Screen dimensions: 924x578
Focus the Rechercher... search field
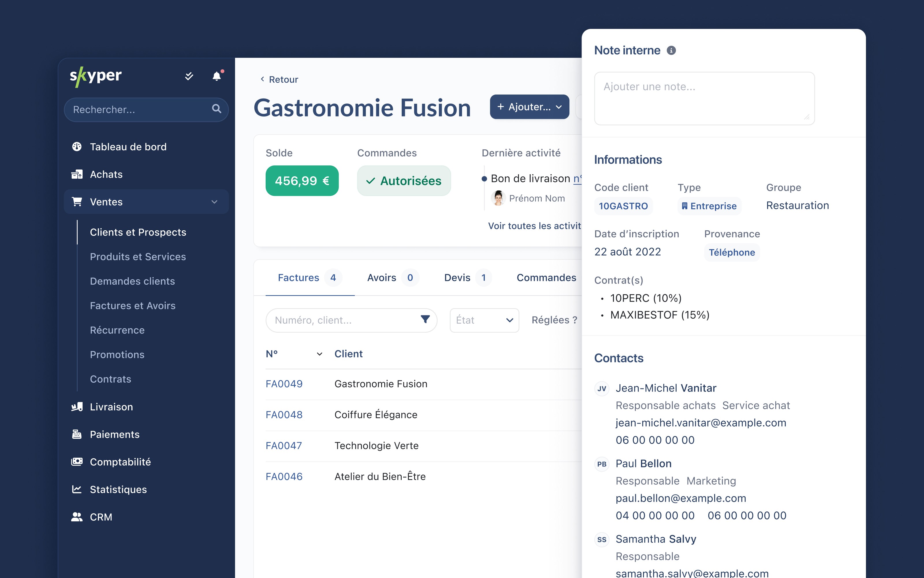146,110
